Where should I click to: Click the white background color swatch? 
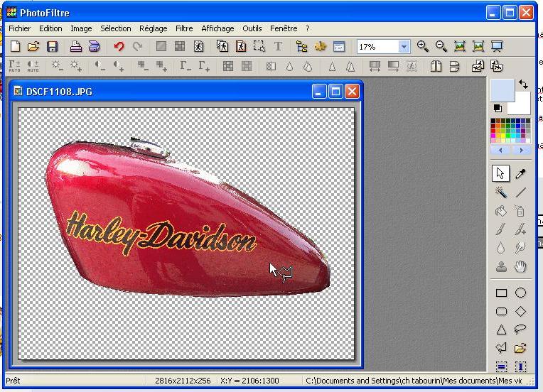coord(522,107)
